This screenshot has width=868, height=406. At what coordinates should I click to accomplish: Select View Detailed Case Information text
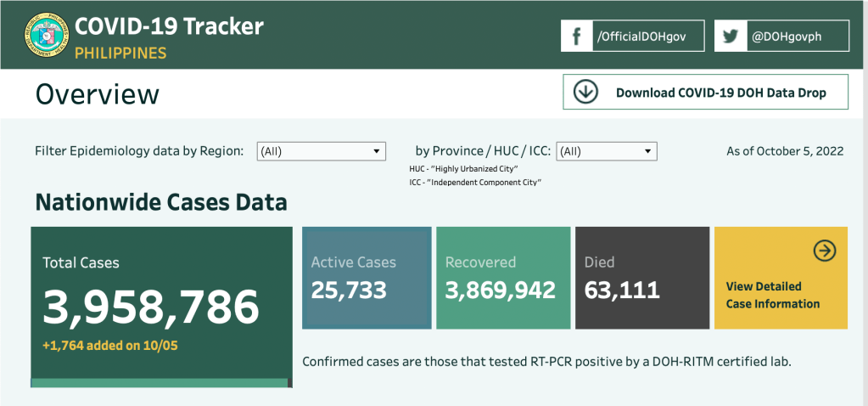point(772,295)
